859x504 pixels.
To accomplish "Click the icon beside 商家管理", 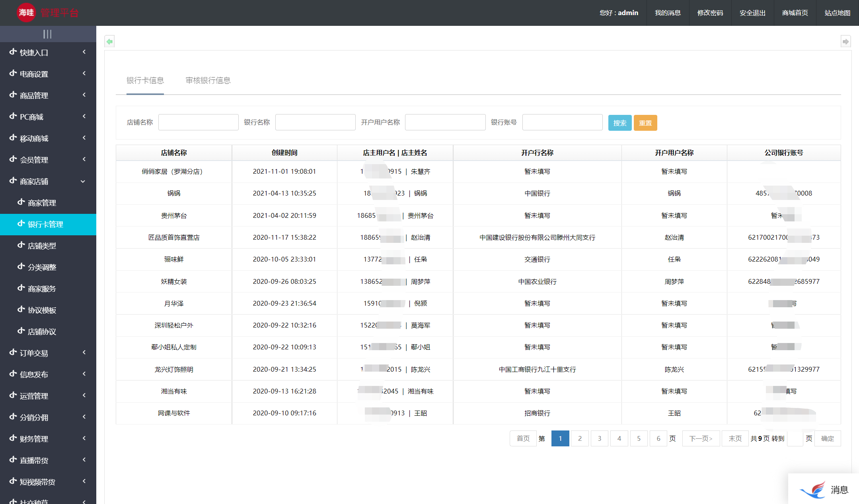I will click(x=21, y=202).
